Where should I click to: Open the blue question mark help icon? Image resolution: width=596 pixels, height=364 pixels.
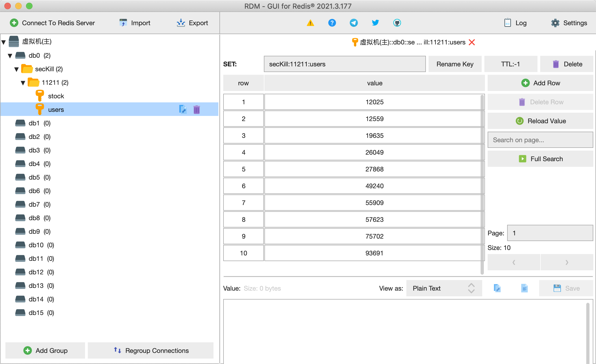pos(332,23)
